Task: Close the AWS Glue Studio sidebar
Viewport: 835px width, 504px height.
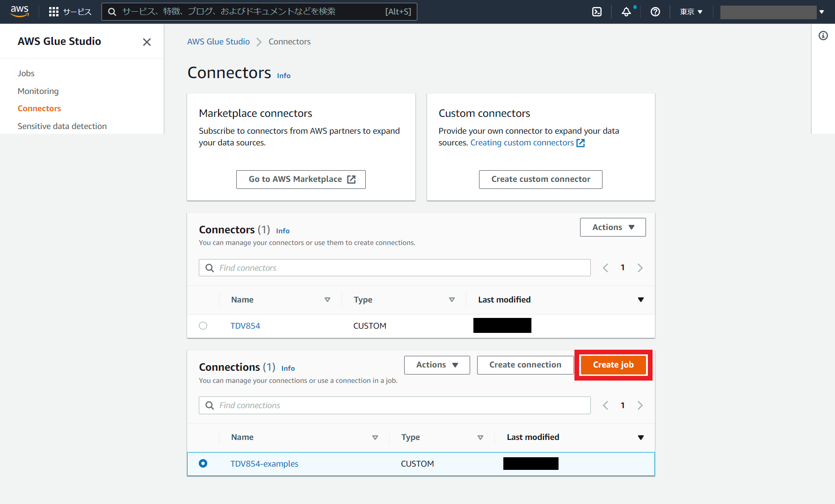Action: 147,42
